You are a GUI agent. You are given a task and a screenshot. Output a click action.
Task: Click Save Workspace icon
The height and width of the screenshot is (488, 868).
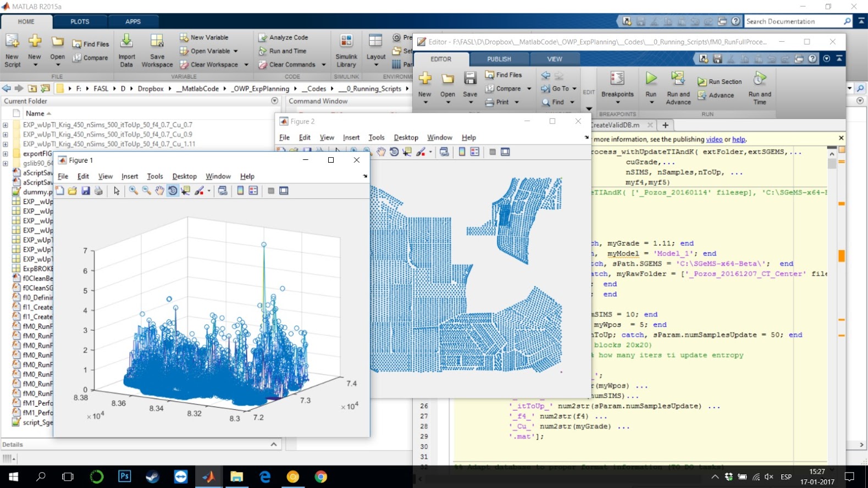click(157, 50)
